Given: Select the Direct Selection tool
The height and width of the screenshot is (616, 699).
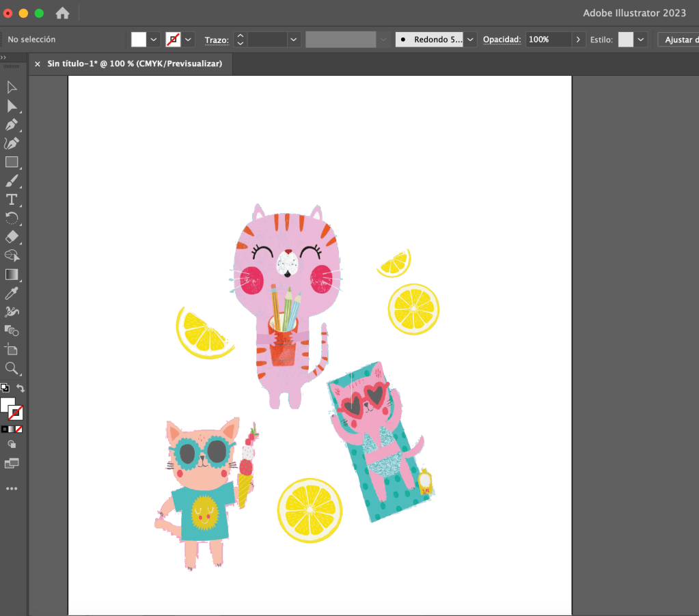Looking at the screenshot, I should (x=12, y=106).
